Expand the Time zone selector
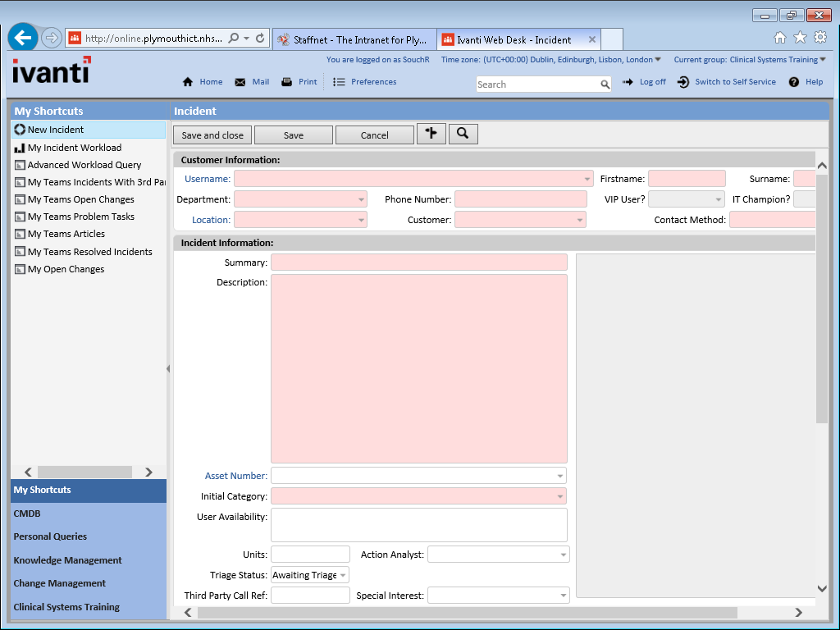Screen dimensions: 840x630 click(658, 59)
